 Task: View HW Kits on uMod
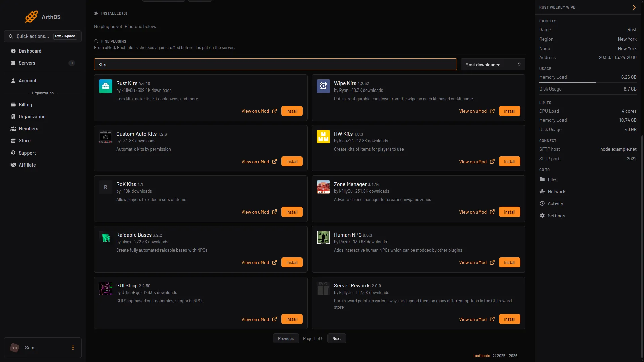(477, 162)
